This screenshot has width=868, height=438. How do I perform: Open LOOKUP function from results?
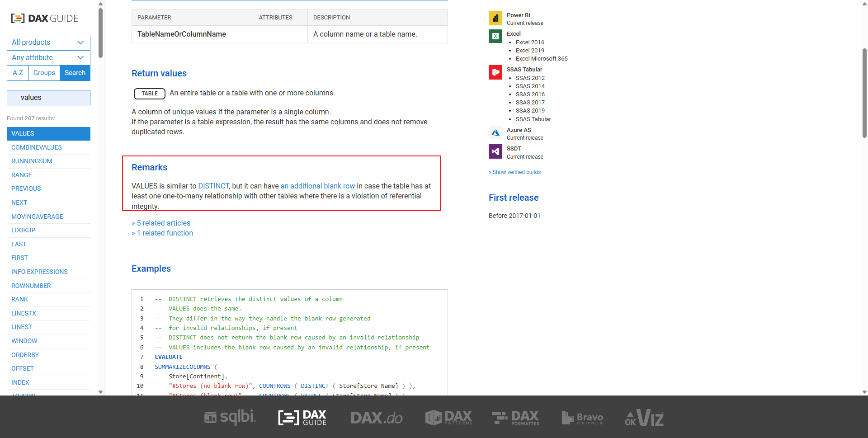point(48,231)
